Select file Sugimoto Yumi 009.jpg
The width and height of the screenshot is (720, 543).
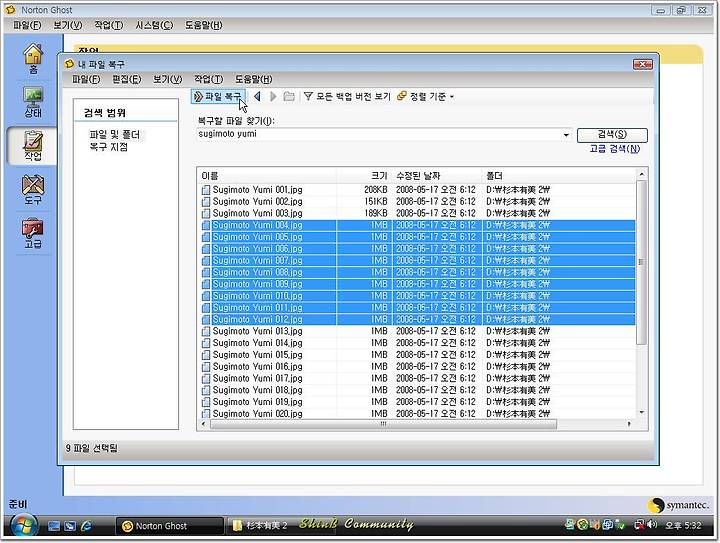pos(257,284)
